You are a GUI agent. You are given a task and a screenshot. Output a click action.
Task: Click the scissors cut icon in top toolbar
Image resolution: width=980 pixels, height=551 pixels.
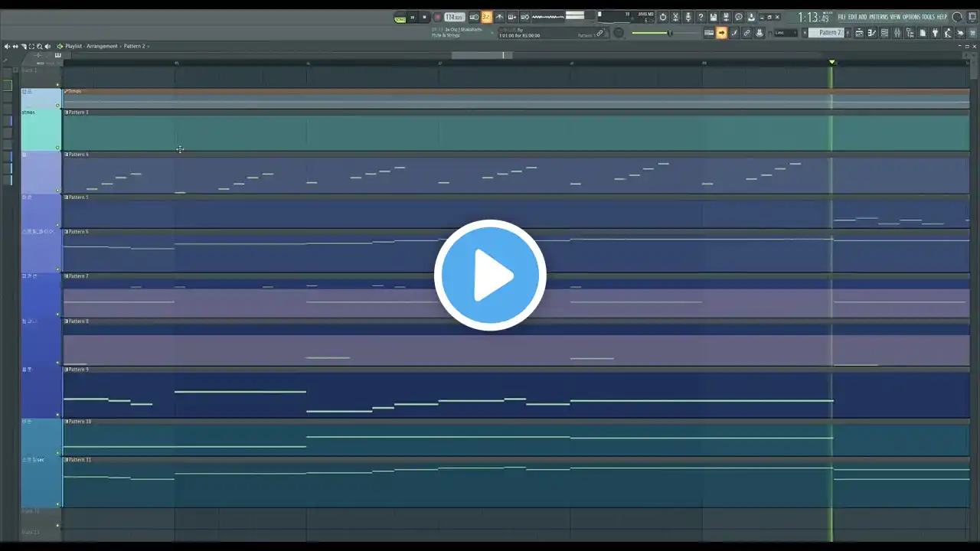(x=675, y=17)
